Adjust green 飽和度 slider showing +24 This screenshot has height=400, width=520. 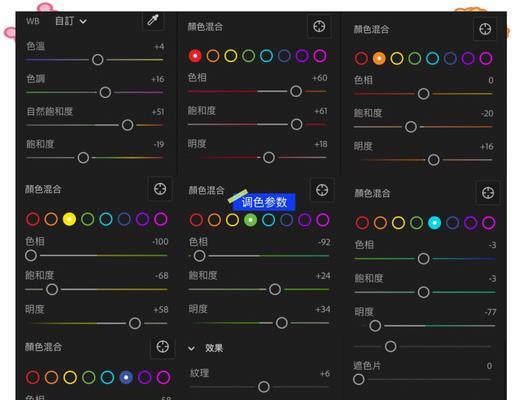click(275, 289)
